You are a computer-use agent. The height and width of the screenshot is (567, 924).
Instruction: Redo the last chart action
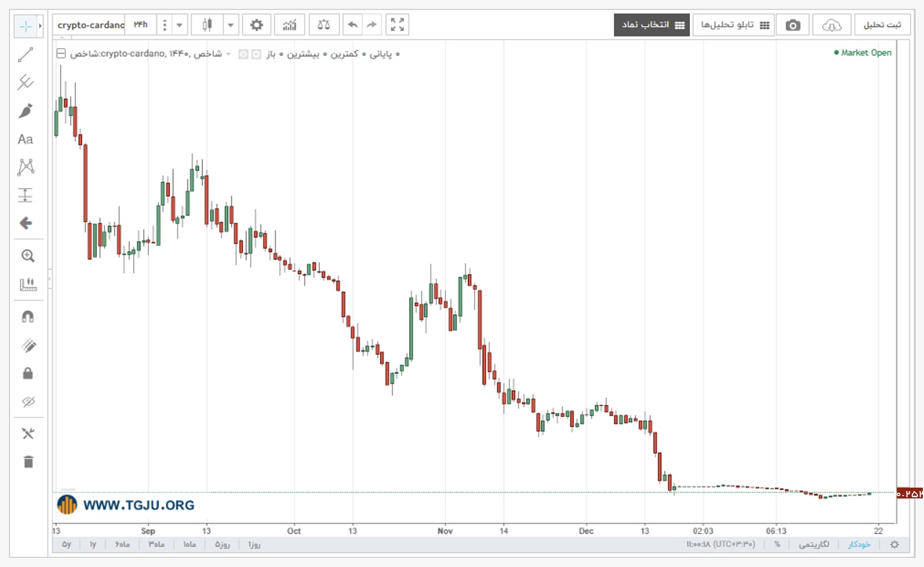[372, 25]
